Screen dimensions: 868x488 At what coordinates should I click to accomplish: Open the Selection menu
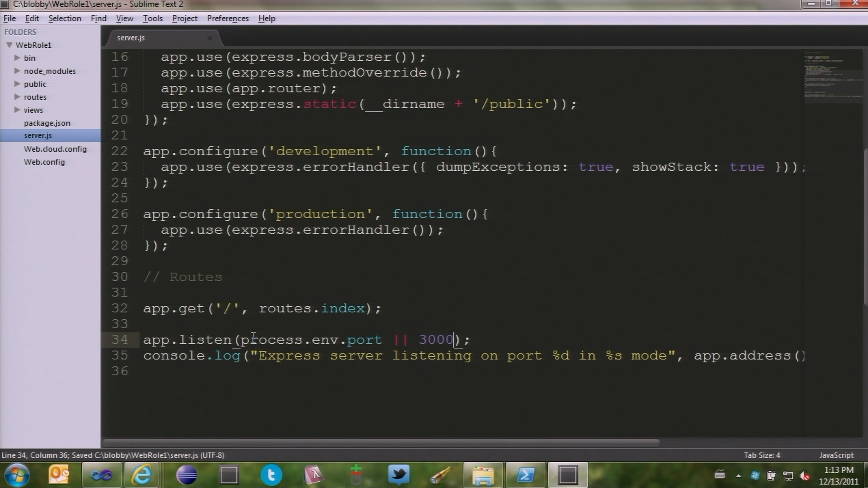(65, 18)
